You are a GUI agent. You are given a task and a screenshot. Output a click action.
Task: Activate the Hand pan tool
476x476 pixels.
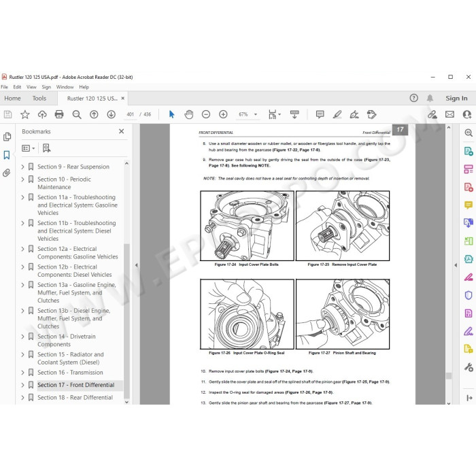click(188, 114)
